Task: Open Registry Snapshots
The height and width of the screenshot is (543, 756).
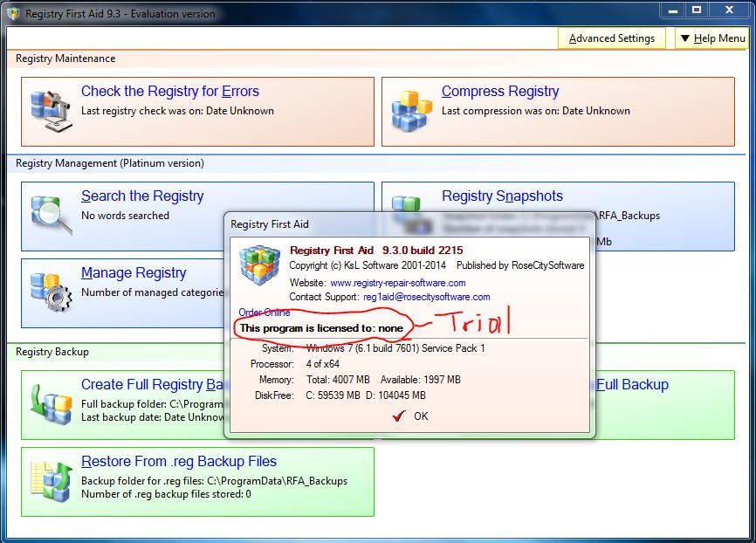Action: tap(502, 196)
